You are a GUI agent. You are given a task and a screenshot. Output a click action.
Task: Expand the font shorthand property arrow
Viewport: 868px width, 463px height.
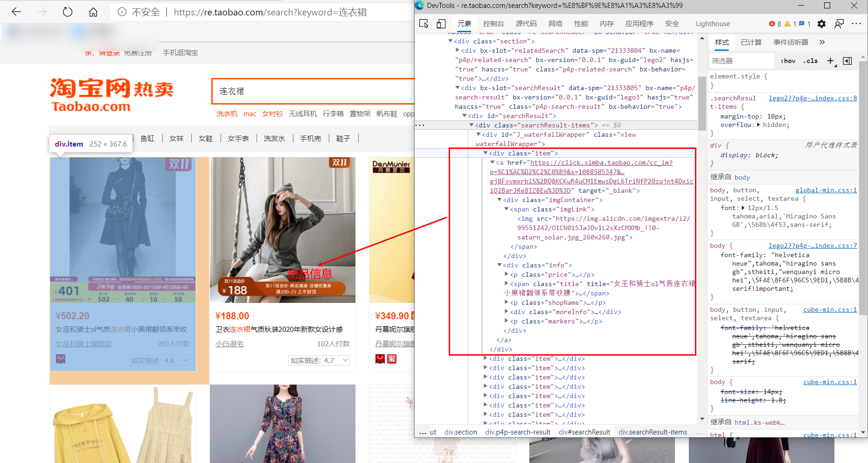coord(742,208)
